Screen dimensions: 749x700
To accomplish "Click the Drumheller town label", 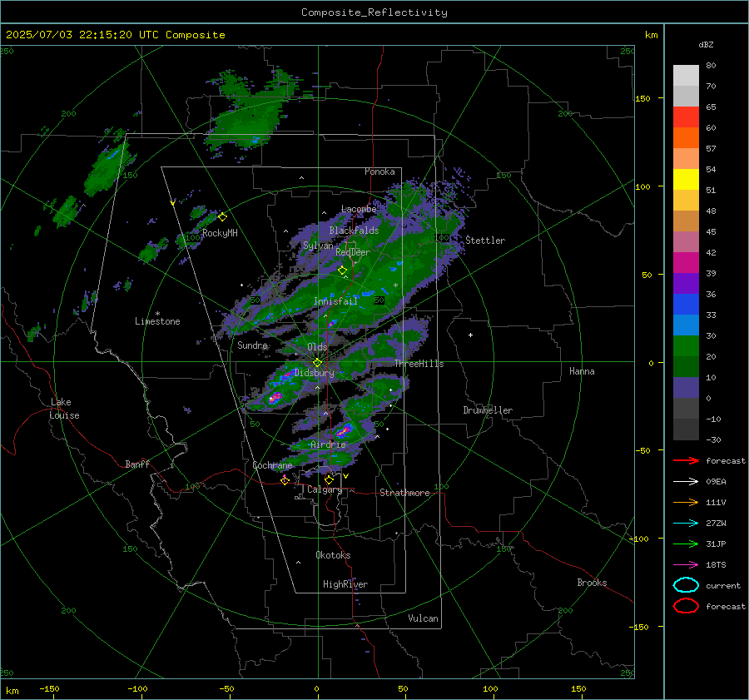I will click(x=488, y=410).
